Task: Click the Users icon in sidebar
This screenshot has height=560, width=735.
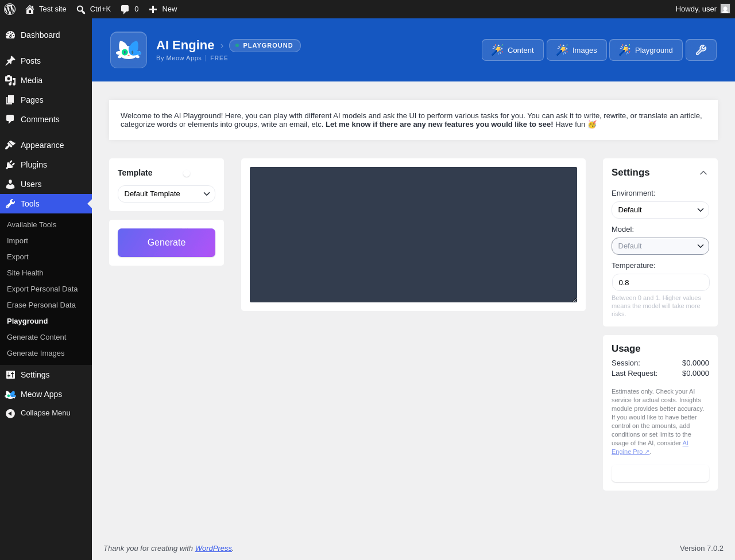Action: click(10, 184)
